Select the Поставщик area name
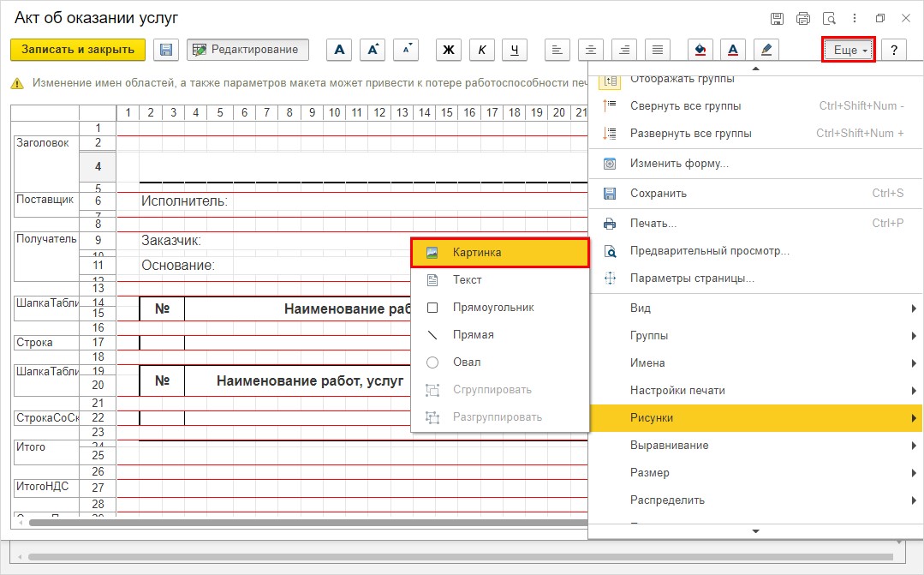This screenshot has height=575, width=924. click(x=45, y=200)
